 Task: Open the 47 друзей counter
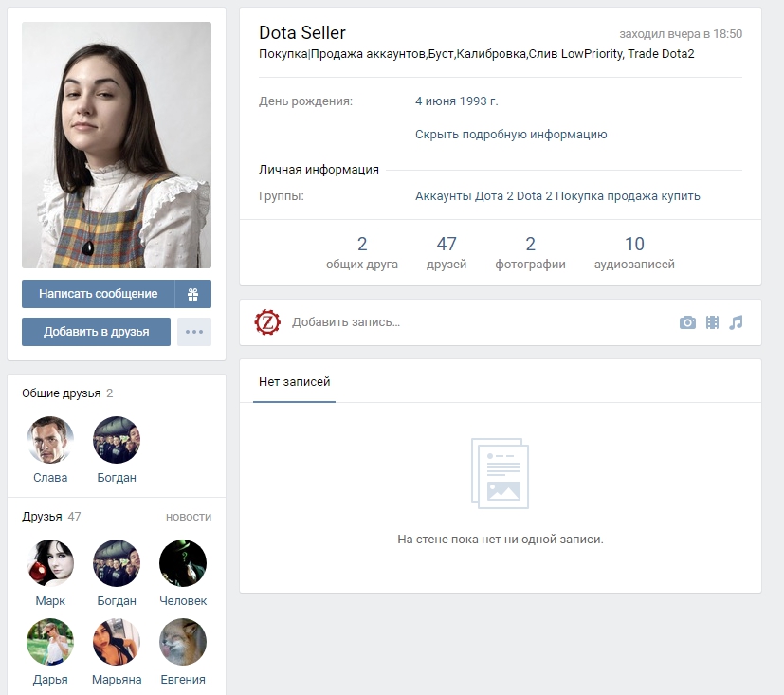(x=447, y=252)
